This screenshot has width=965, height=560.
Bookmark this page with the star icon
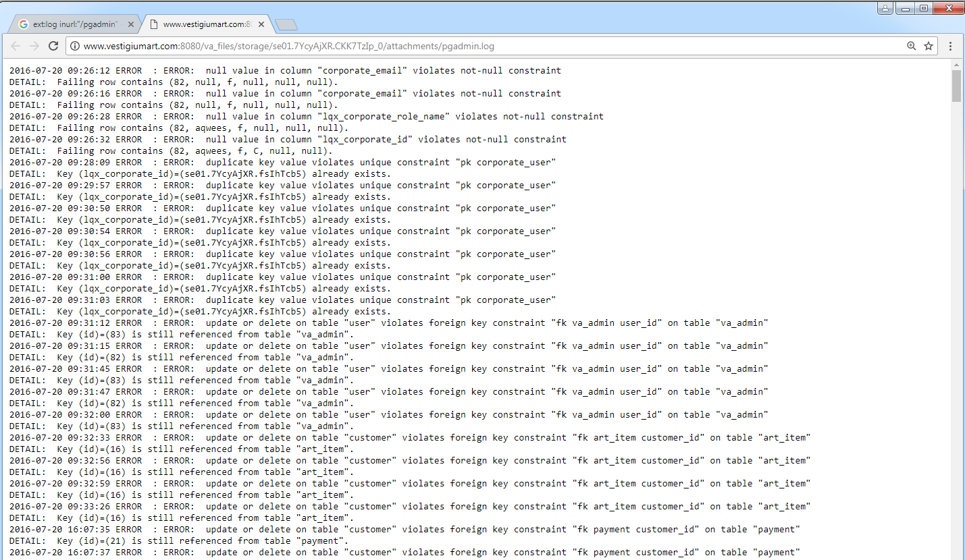[929, 46]
